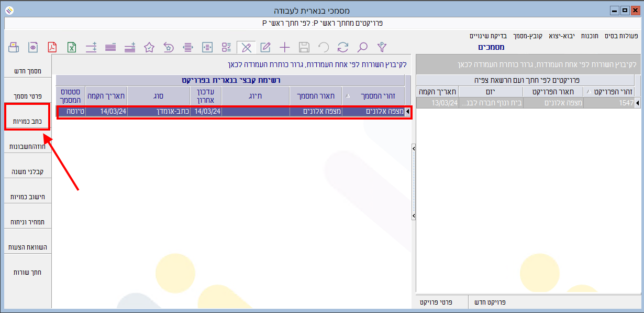Open תמחיר וניתוח from the sidebar
The height and width of the screenshot is (313, 644).
click(x=28, y=222)
